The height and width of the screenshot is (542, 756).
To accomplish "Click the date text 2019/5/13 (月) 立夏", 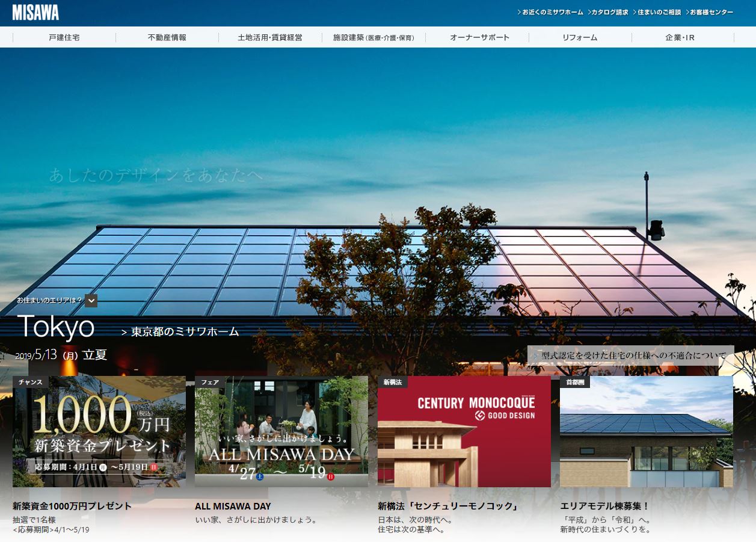I will pos(61,355).
